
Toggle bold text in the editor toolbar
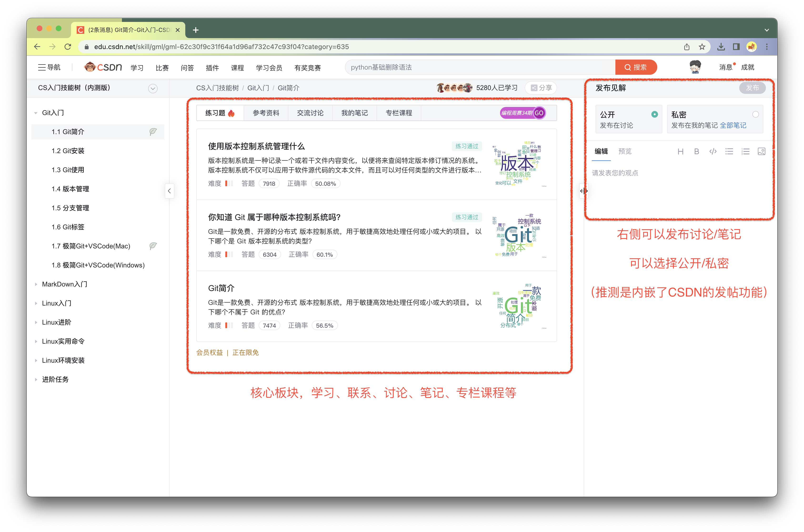coord(696,152)
